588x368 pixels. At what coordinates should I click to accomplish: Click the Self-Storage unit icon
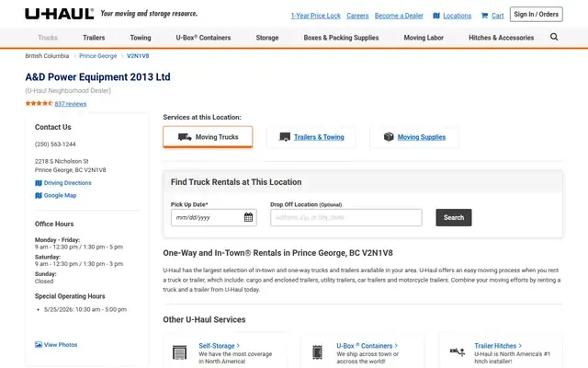tap(179, 352)
